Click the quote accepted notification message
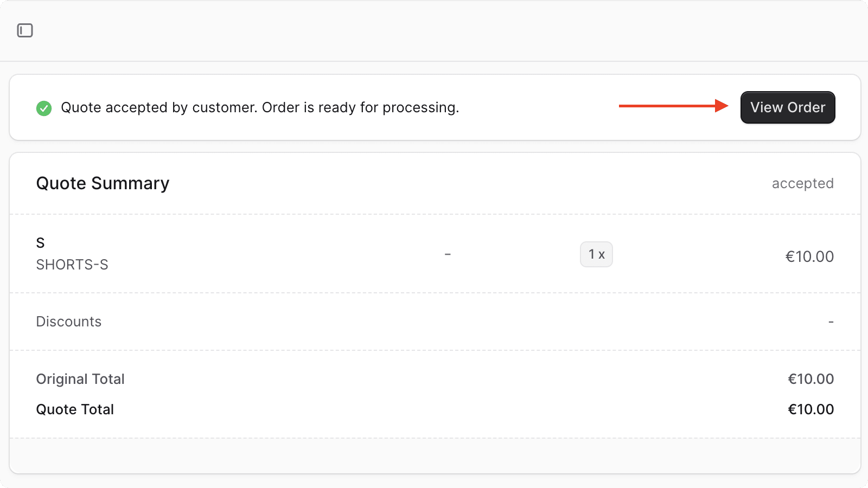 [x=260, y=107]
